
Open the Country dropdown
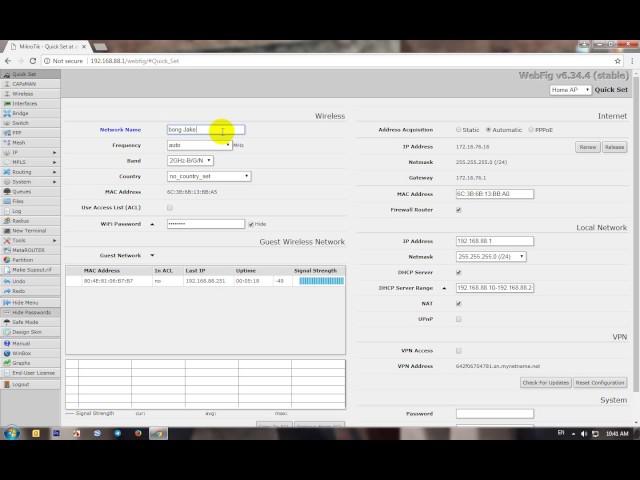click(209, 176)
